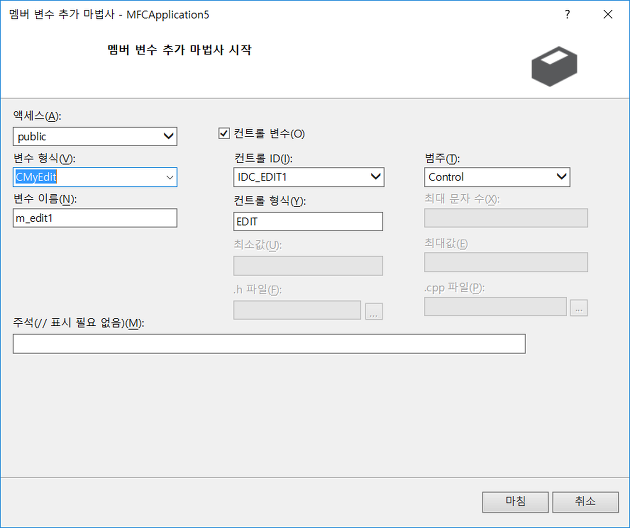This screenshot has height=528, width=630.
Task: Click the 변수 이름(N): label
Action: 45,199
